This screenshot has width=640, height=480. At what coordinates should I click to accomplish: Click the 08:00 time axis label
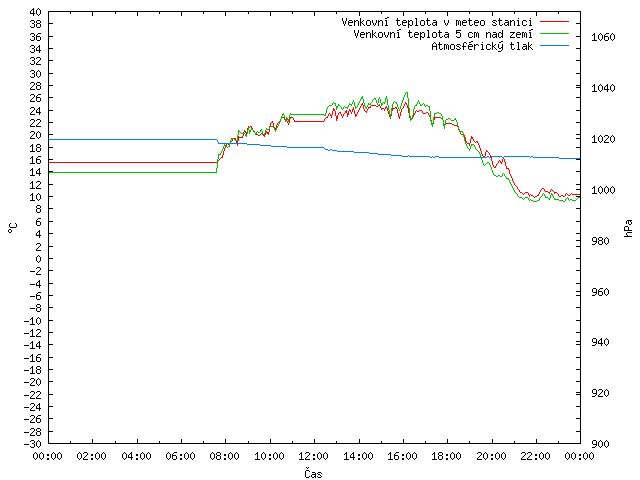click(225, 456)
